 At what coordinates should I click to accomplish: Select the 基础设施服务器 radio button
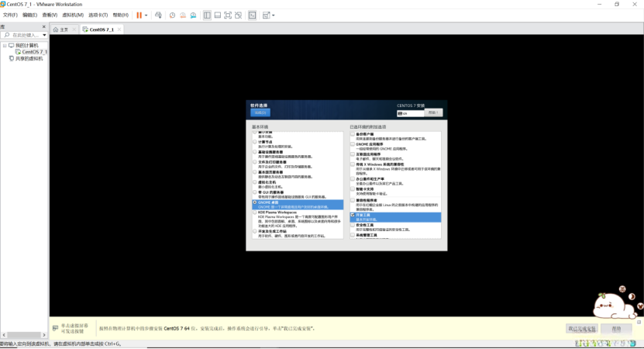coord(255,152)
